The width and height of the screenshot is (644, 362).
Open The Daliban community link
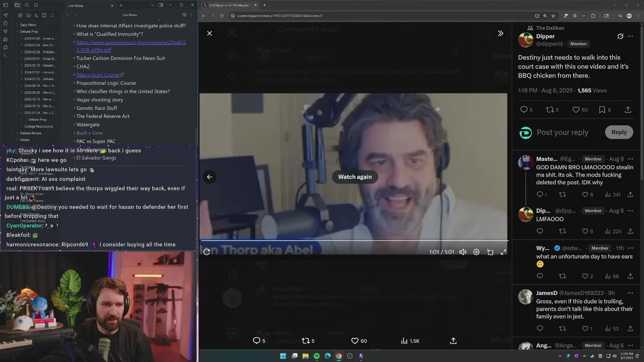[550, 28]
